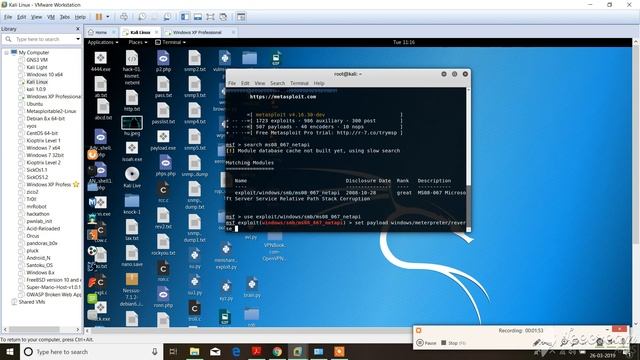Select the nano.save desktop icon
This screenshot has width=640, height=360.
pyautogui.click(x=132, y=256)
